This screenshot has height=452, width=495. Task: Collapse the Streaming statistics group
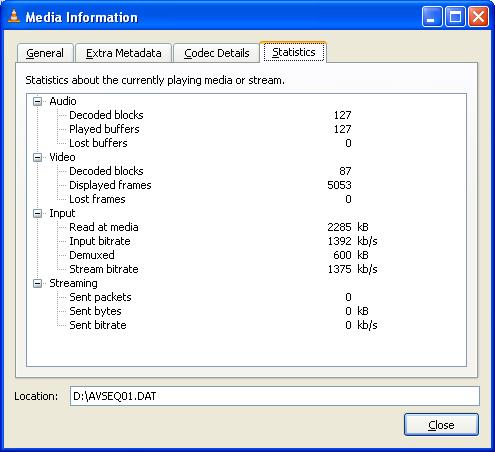(38, 283)
